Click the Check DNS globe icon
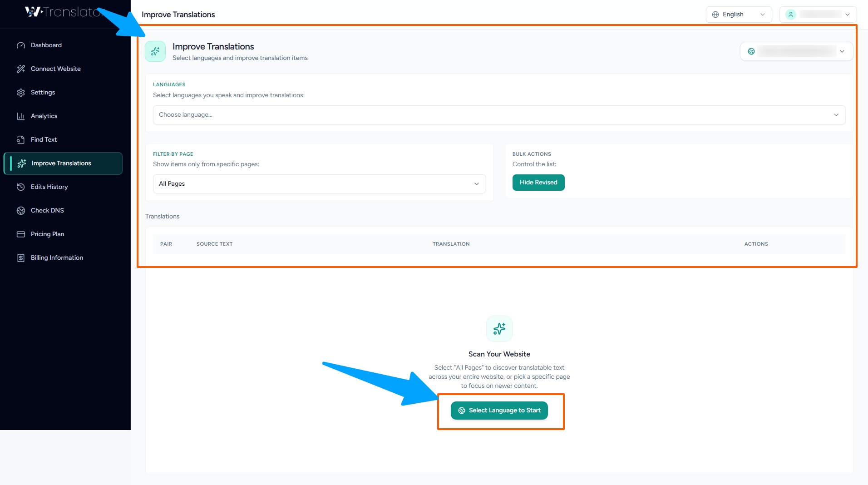The image size is (868, 485). point(21,211)
